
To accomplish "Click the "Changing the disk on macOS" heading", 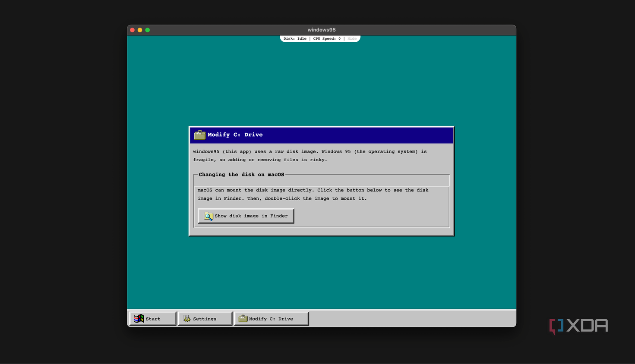I will (x=241, y=175).
